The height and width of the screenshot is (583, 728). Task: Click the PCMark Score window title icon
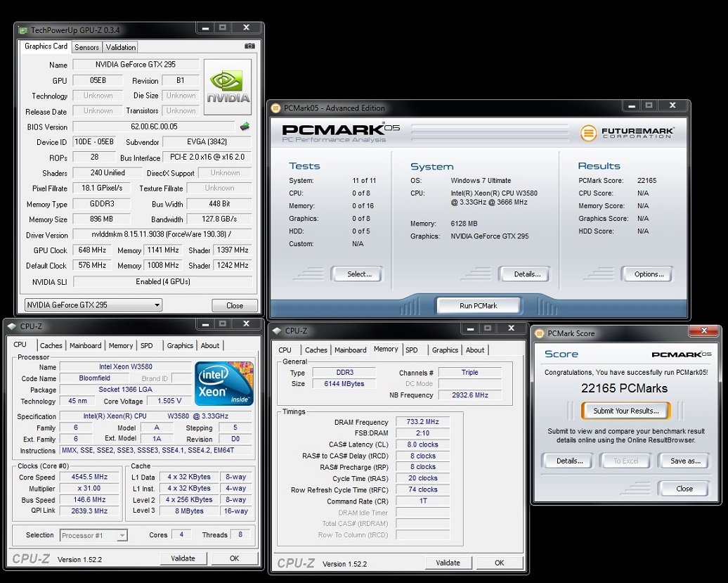[540, 333]
